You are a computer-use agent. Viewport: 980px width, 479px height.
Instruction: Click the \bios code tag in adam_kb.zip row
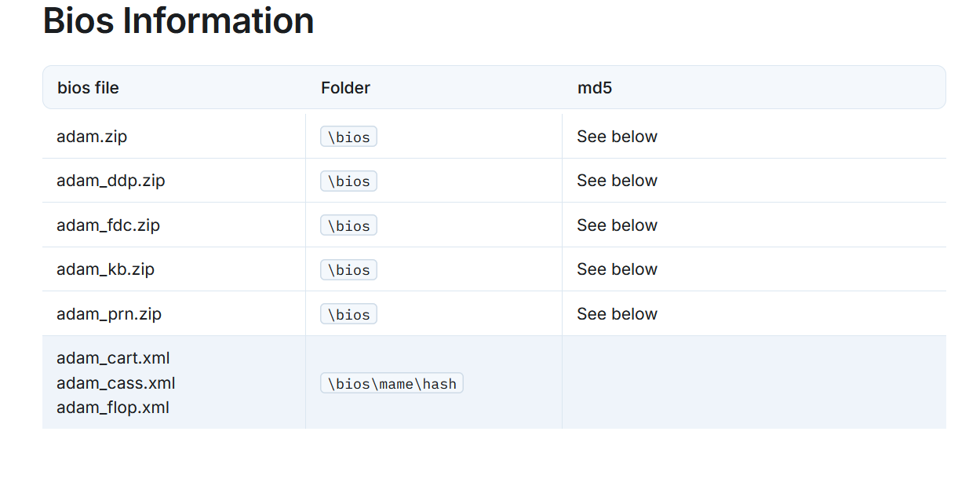[348, 269]
